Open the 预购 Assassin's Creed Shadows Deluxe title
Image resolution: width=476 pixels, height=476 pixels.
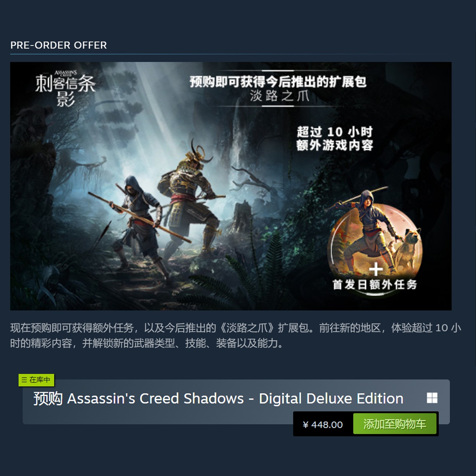(218, 399)
